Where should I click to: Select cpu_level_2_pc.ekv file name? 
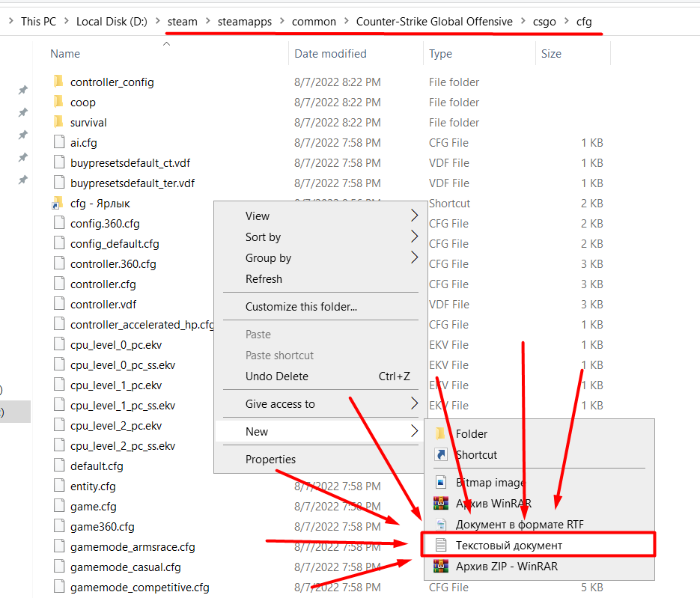tap(115, 425)
